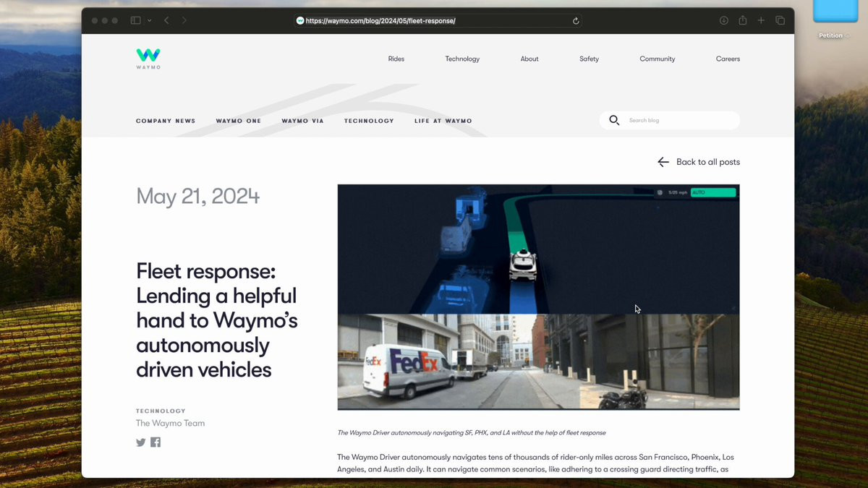Select Life at Waymo blog category
The width and height of the screenshot is (868, 488).
click(x=443, y=121)
